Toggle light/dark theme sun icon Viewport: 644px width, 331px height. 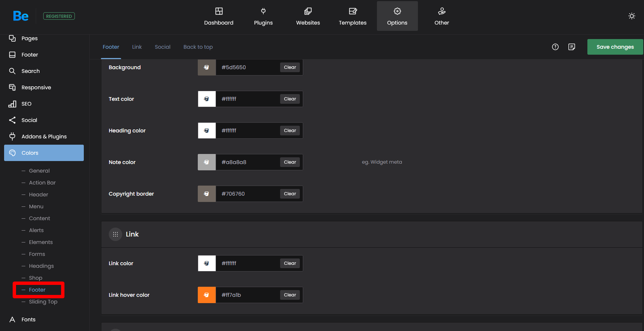(632, 16)
